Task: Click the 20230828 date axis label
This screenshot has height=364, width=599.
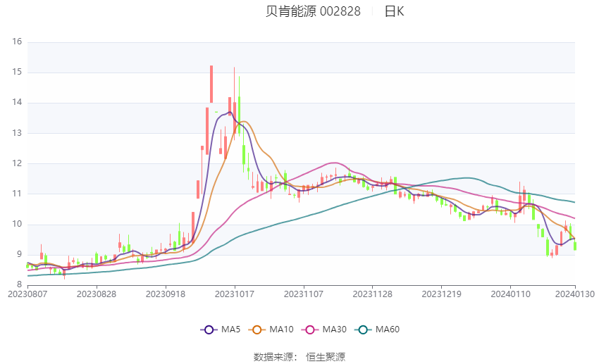Action: (97, 294)
